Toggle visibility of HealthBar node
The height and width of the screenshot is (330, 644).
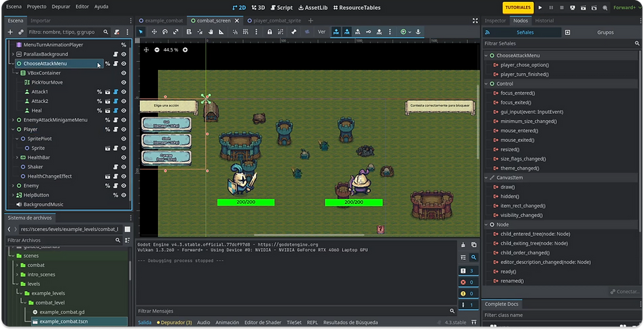[124, 158]
